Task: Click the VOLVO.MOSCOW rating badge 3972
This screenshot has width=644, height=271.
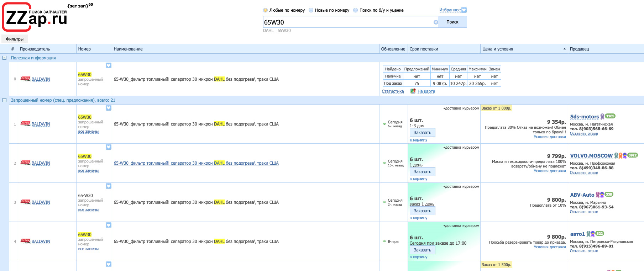Action: click(x=633, y=155)
